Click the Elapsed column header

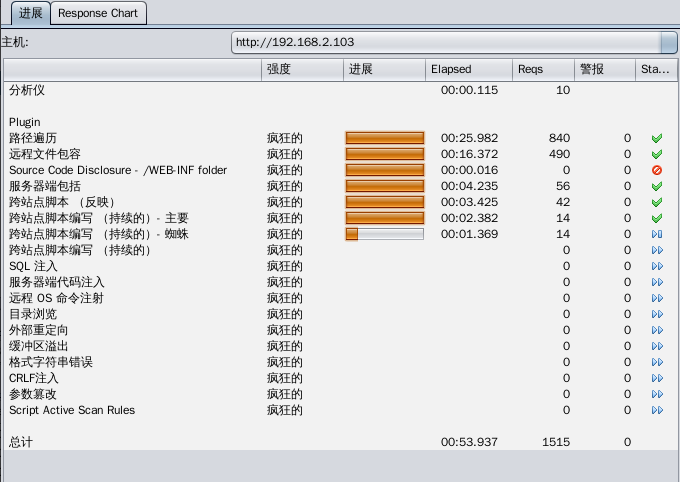click(469, 69)
